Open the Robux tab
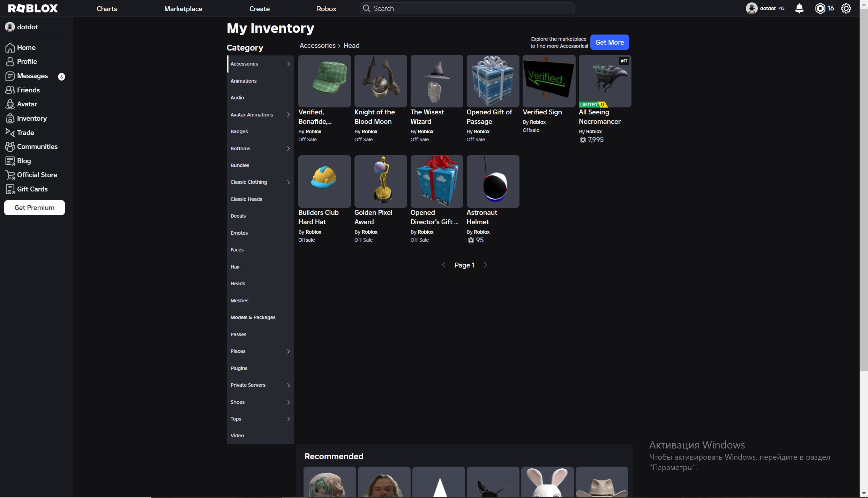The image size is (868, 498). (327, 9)
